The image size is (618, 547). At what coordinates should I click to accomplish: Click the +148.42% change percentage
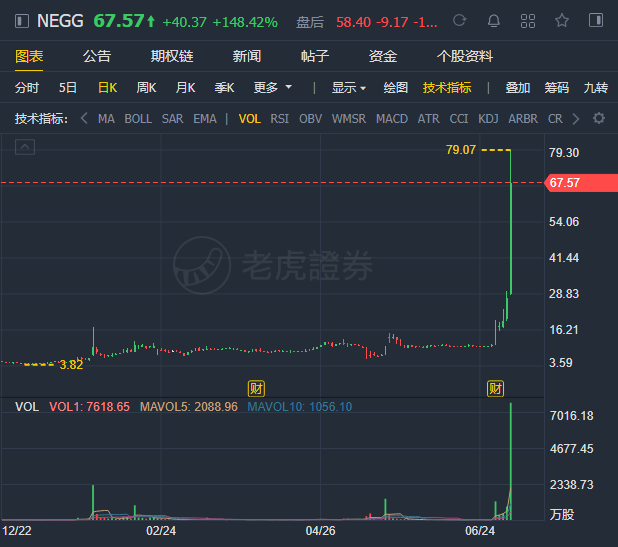(x=245, y=22)
